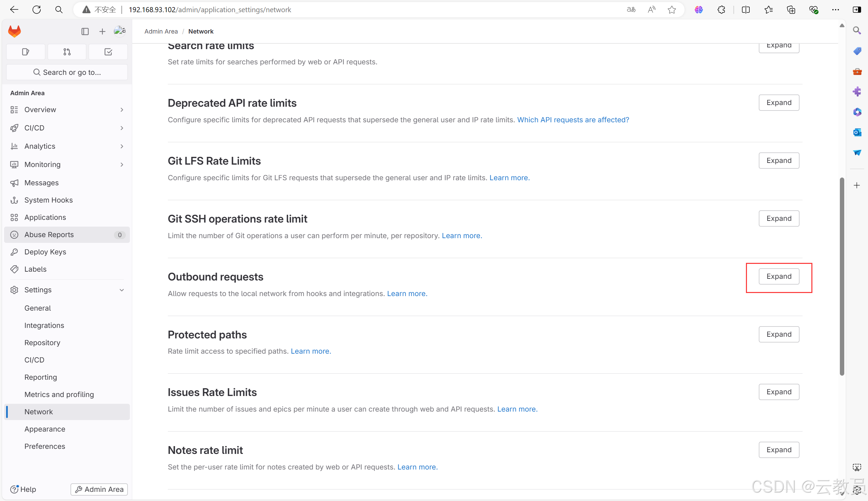Open Repository settings

(67, 343)
